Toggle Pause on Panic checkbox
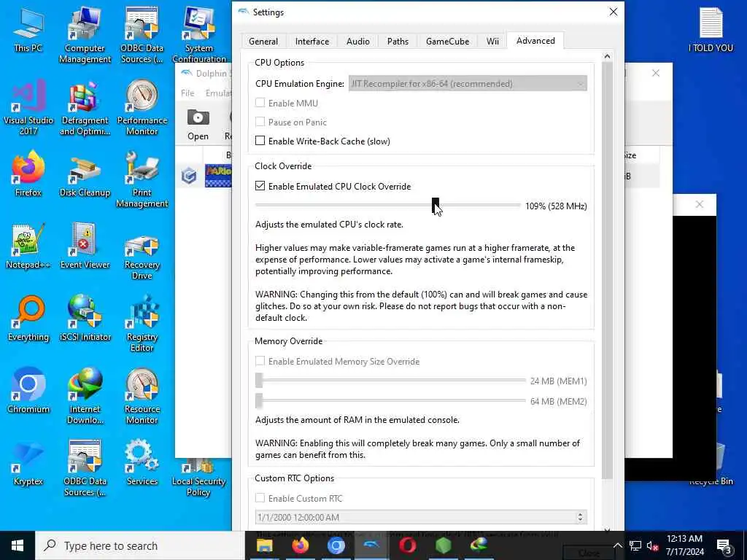The height and width of the screenshot is (560, 747). click(x=260, y=122)
